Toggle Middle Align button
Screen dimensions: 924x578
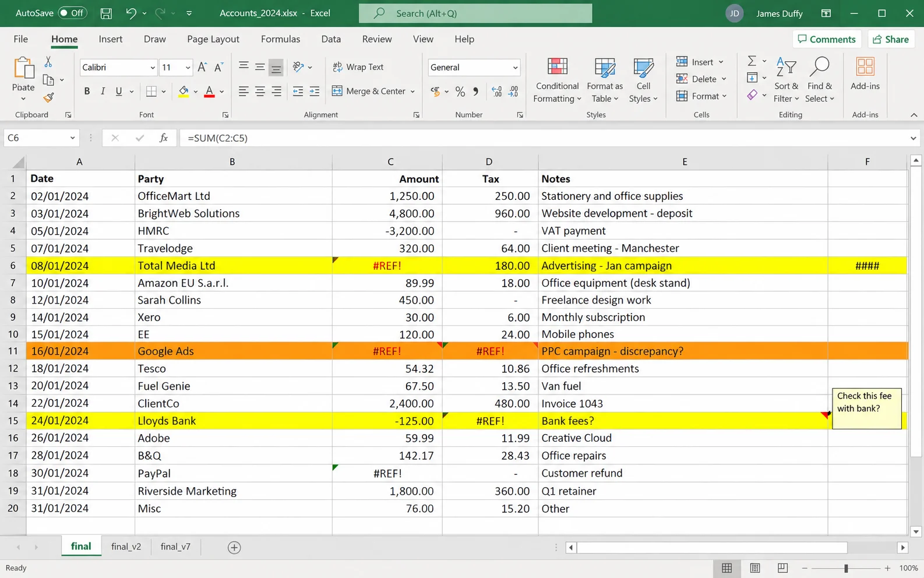(260, 67)
